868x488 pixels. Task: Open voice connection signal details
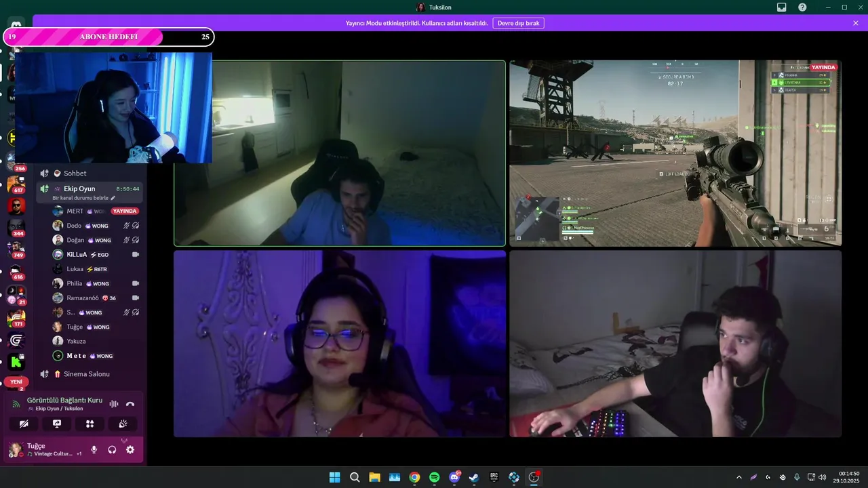(16, 404)
